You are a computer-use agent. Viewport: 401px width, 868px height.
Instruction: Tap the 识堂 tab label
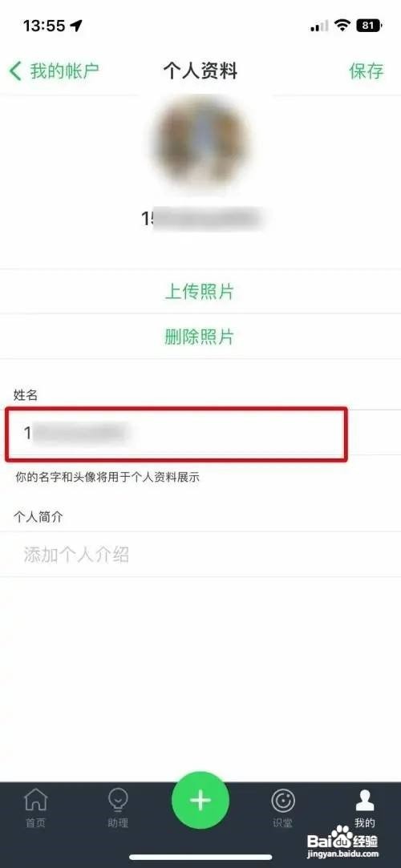tap(282, 823)
